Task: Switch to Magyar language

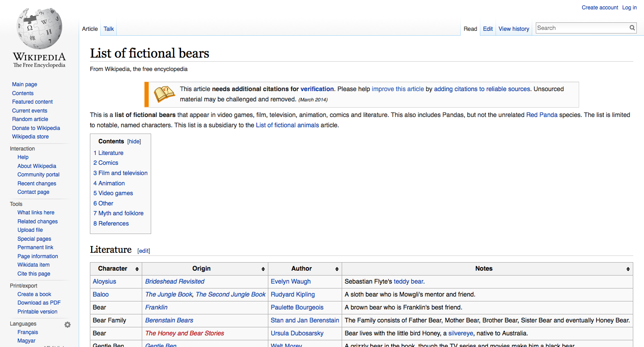Action: [26, 341]
